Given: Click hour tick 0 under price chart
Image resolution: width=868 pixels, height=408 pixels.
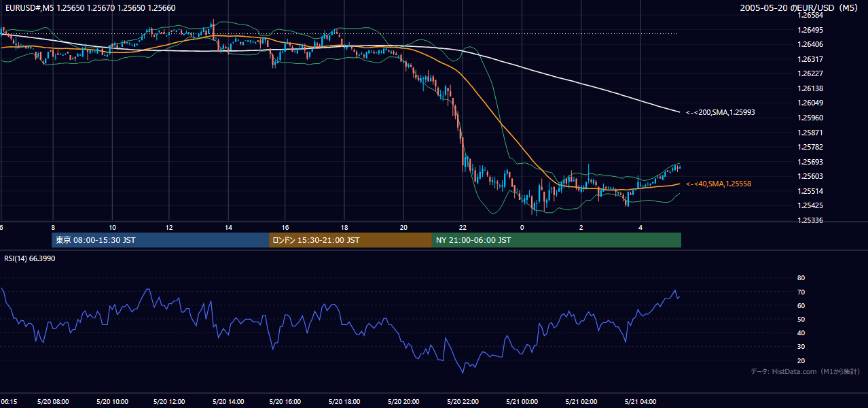Looking at the screenshot, I should point(522,227).
